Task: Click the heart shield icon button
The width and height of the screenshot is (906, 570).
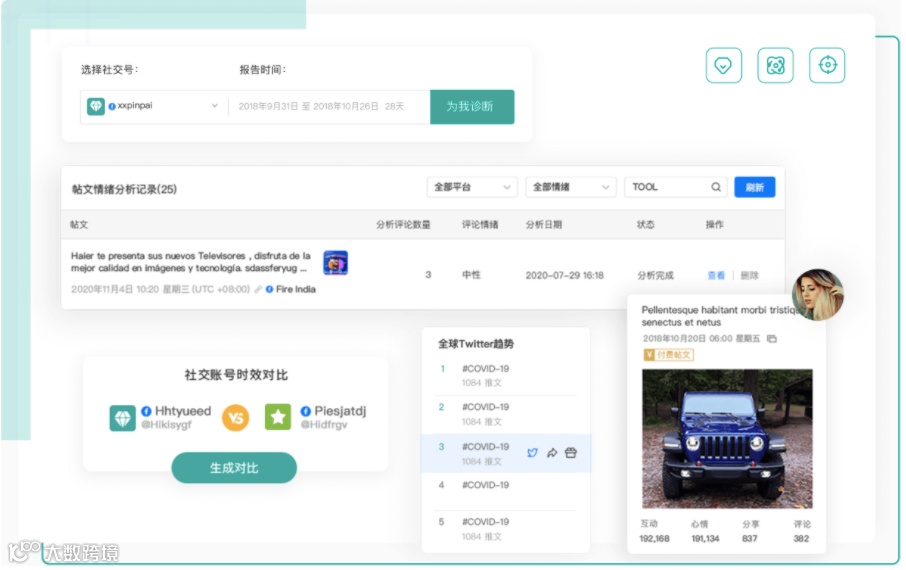Action: coord(723,65)
